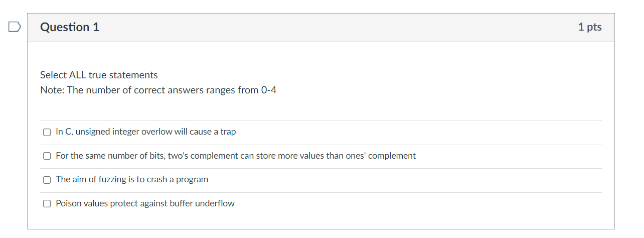Click the '1 pts' points label
The width and height of the screenshot is (644, 238).
[x=590, y=27]
